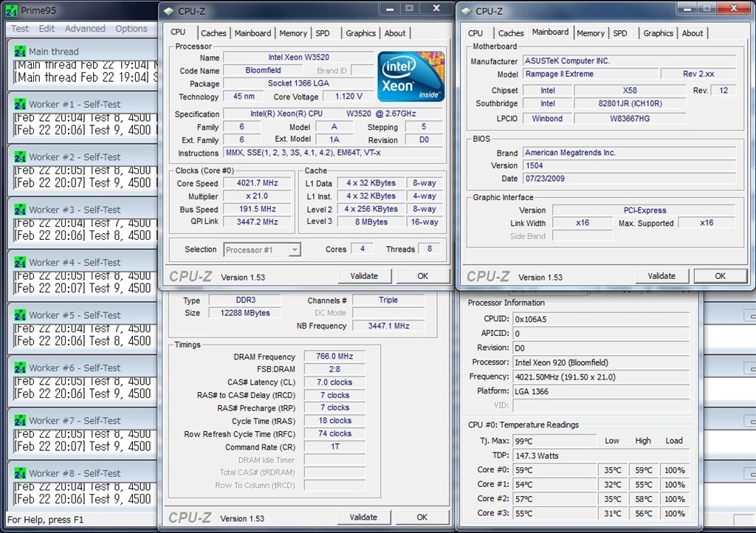The image size is (756, 533).
Task: Click the QPI Link value 3447.2 MHz
Action: tap(258, 221)
